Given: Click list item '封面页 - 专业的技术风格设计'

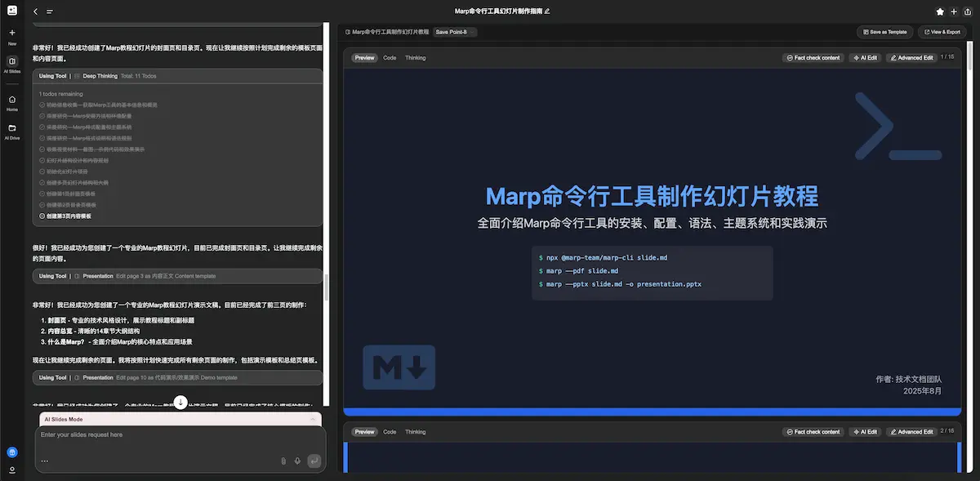Looking at the screenshot, I should pyautogui.click(x=120, y=320).
